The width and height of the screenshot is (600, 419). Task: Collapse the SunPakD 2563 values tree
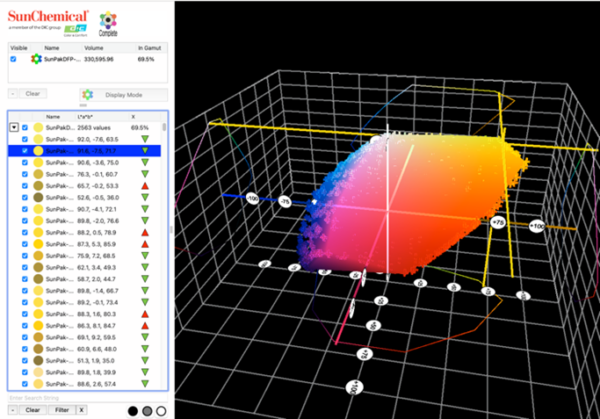12,128
